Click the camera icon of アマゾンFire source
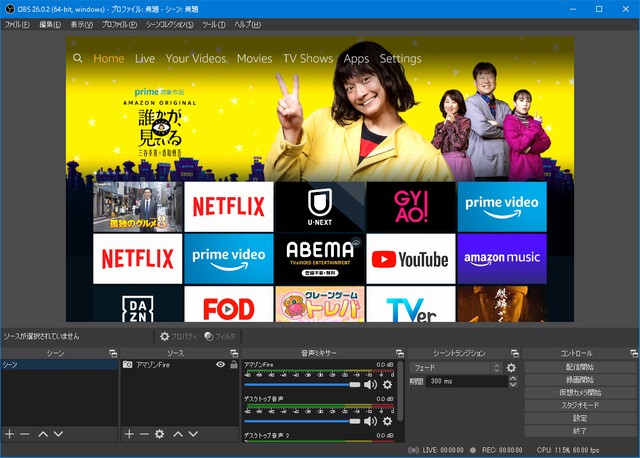 [127, 364]
